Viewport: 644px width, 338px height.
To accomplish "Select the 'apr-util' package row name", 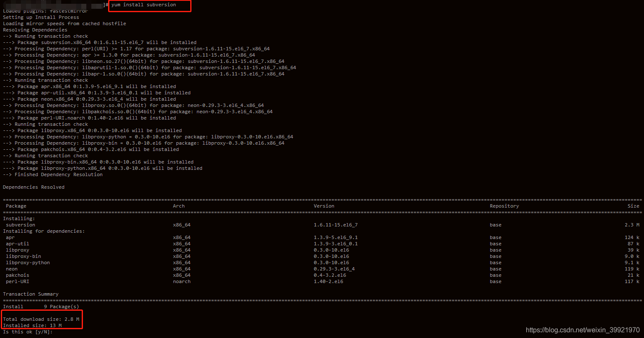I will (x=18, y=244).
